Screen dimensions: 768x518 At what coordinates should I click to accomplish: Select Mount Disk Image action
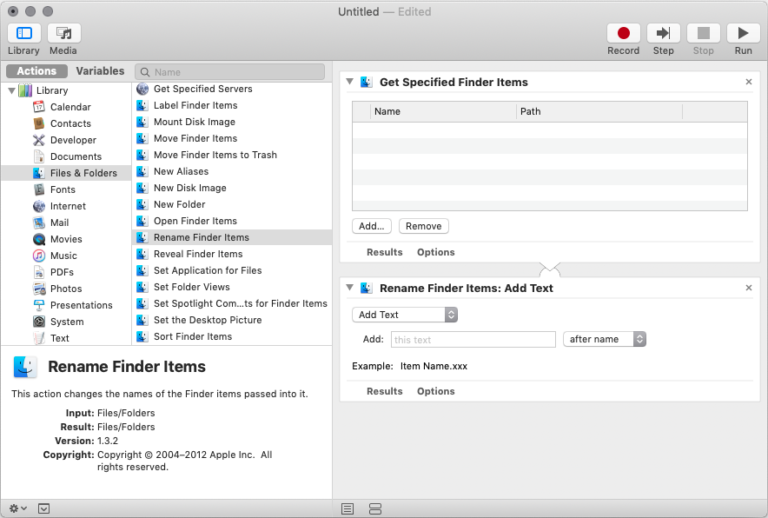point(232,122)
